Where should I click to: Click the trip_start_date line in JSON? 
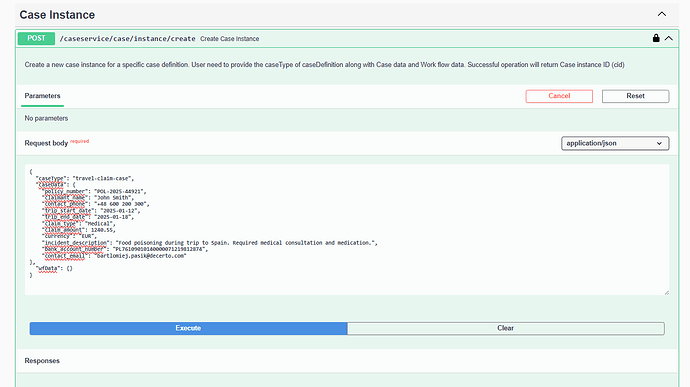tap(90, 210)
